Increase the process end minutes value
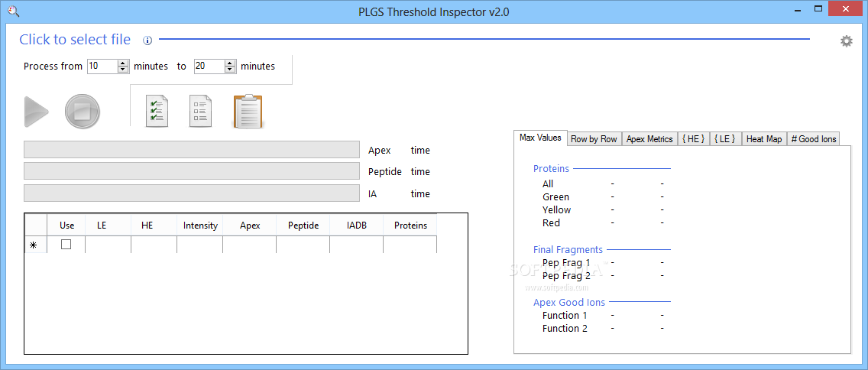868x370 pixels. (x=230, y=63)
